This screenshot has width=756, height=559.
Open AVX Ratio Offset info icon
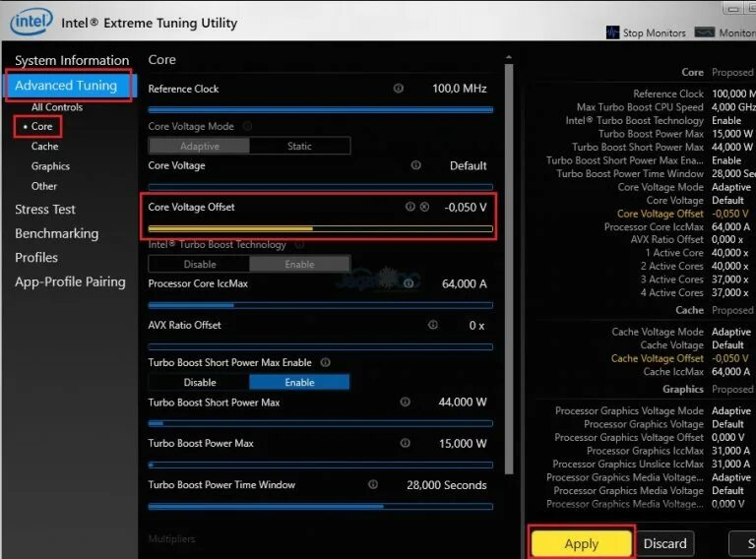point(433,325)
